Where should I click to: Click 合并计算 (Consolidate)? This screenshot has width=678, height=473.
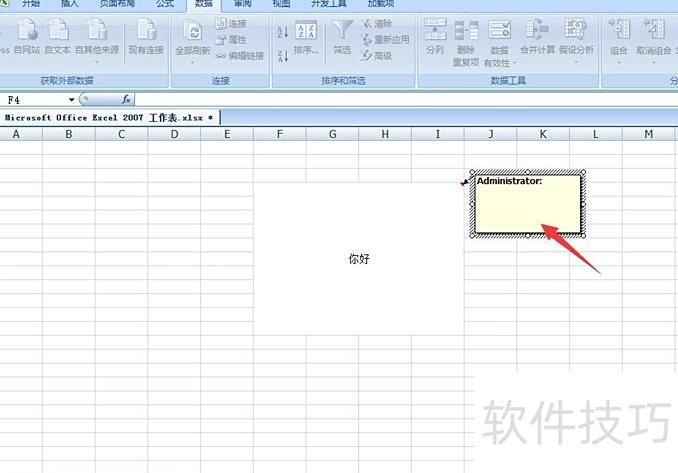click(x=537, y=37)
